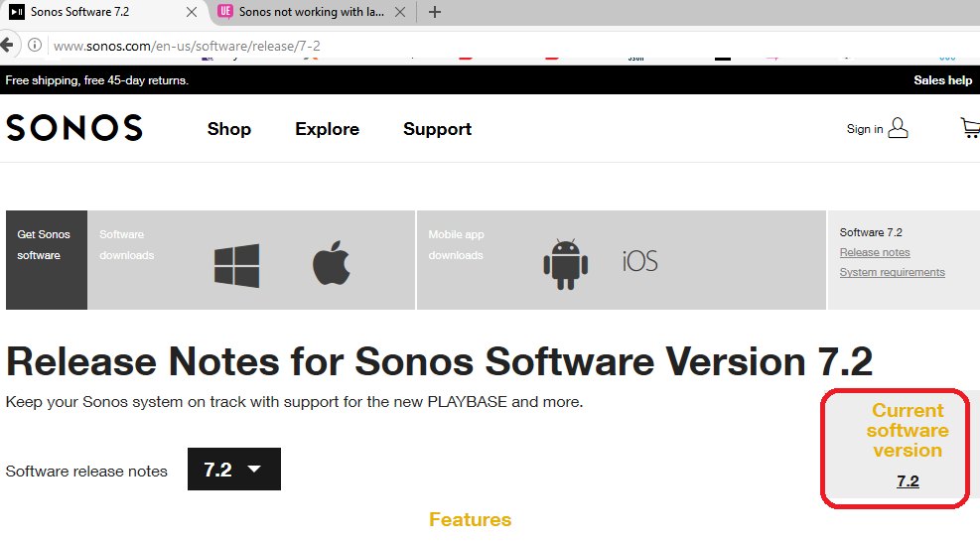Open a new browser tab with plus
The image size is (980, 542).
(434, 12)
